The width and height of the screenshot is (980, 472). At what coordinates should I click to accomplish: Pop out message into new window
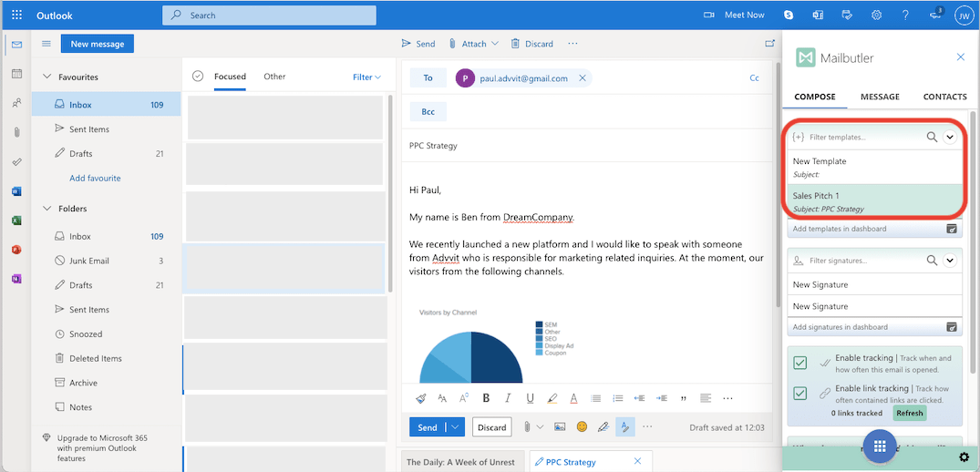[x=769, y=44]
